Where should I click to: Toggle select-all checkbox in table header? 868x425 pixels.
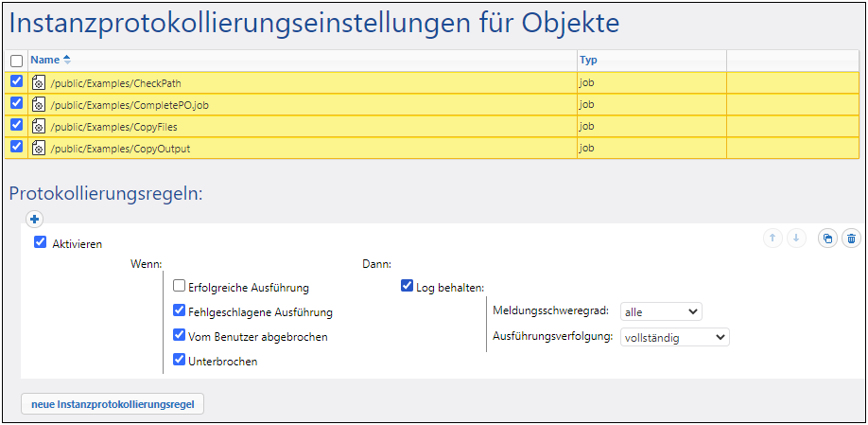16,61
